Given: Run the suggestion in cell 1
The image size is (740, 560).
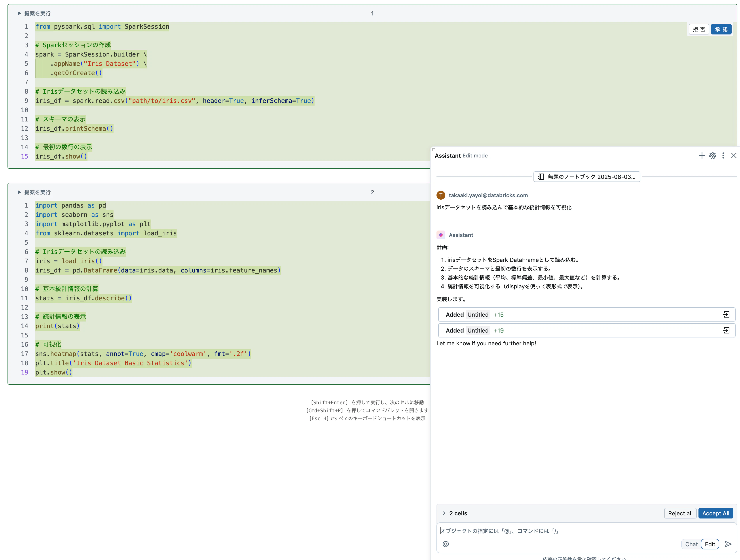Looking at the screenshot, I should pyautogui.click(x=34, y=13).
